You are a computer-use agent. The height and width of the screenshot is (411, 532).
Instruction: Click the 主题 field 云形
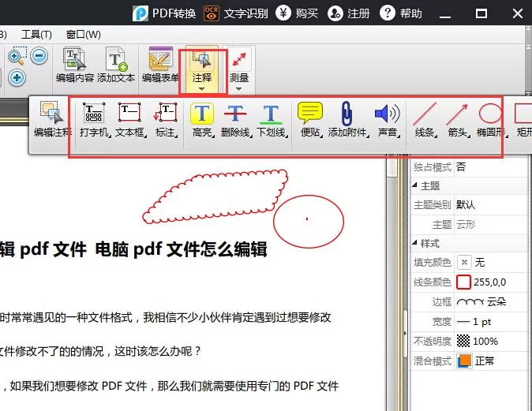[491, 224]
